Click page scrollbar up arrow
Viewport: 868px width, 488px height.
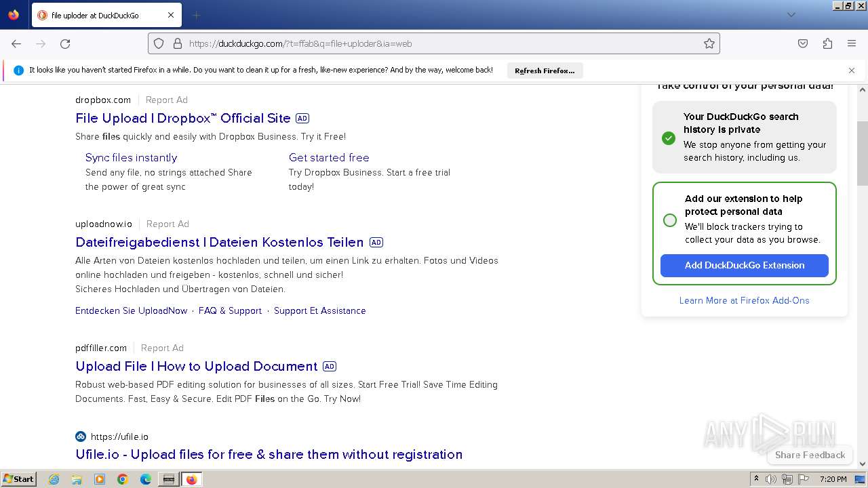[x=863, y=89]
